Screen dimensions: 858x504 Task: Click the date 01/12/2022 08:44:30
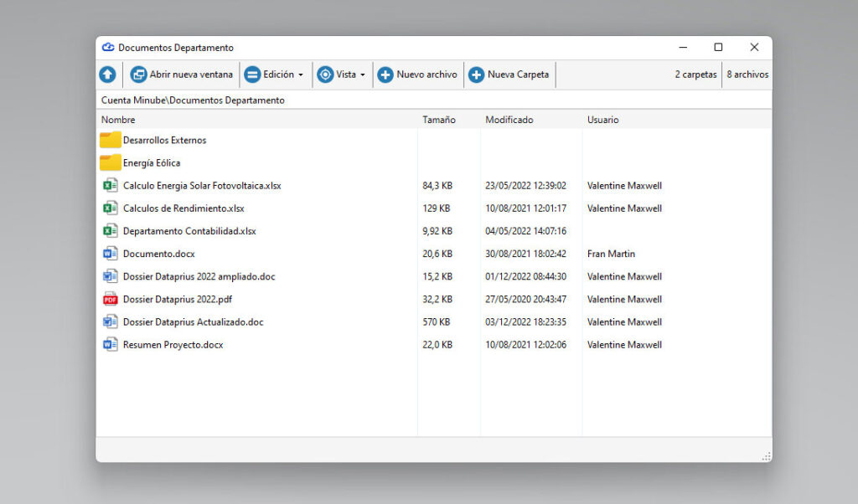526,276
